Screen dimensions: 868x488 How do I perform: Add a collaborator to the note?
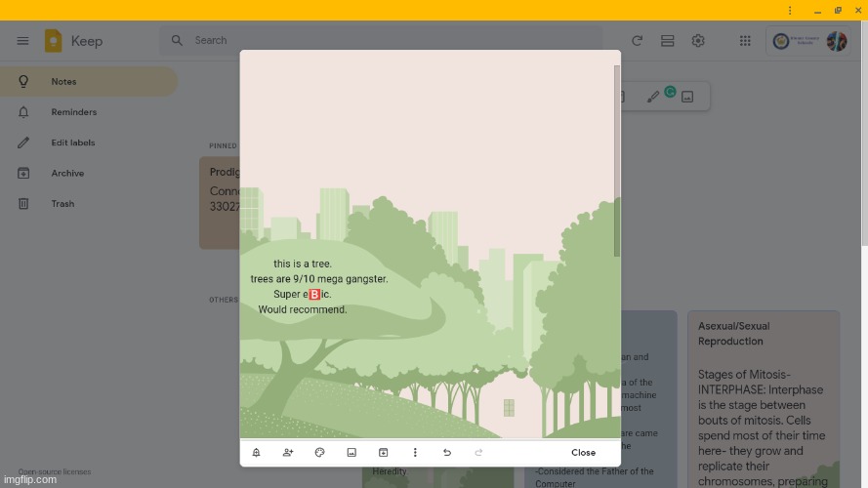click(288, 453)
